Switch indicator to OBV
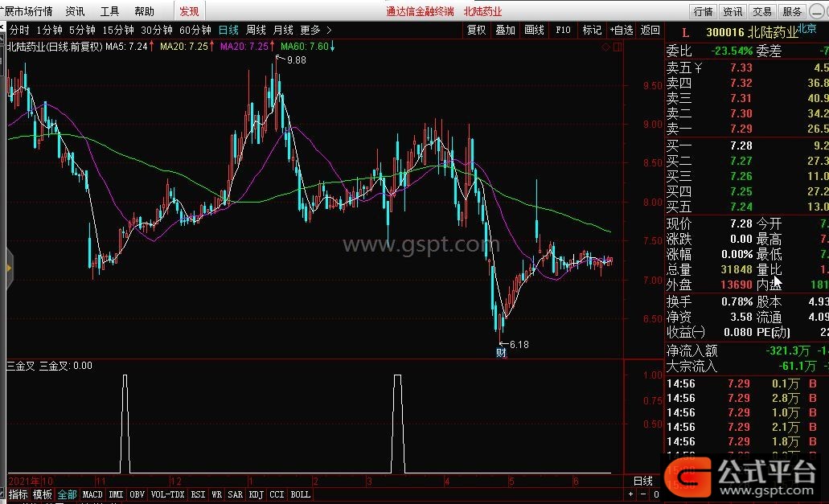The height and width of the screenshot is (504, 829). (x=137, y=494)
